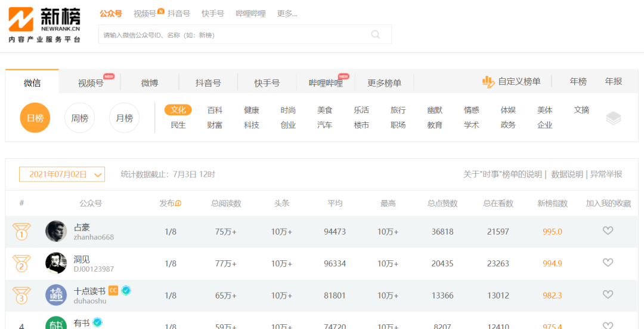Image resolution: width=644 pixels, height=329 pixels.
Task: Open the 更多... platform menu
Action: point(287,14)
